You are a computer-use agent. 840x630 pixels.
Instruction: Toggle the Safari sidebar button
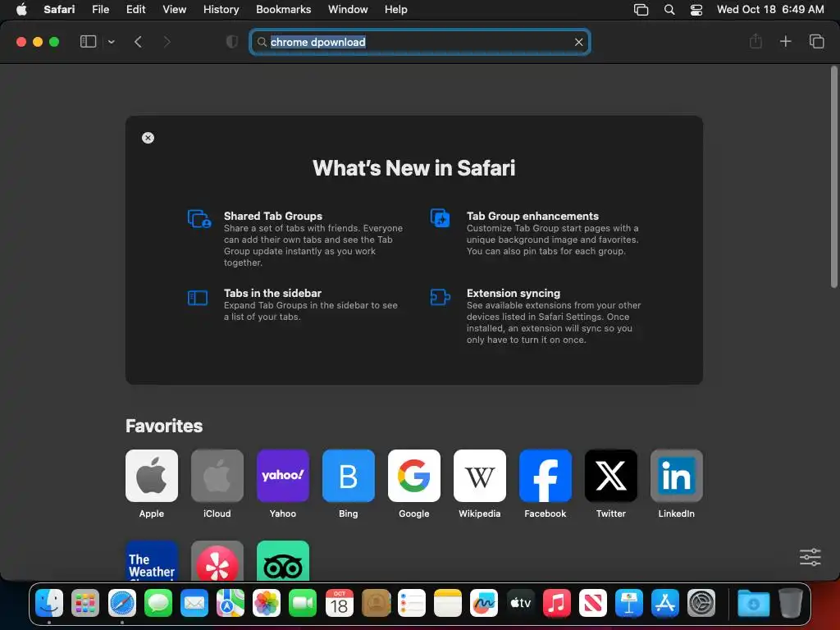(x=88, y=42)
